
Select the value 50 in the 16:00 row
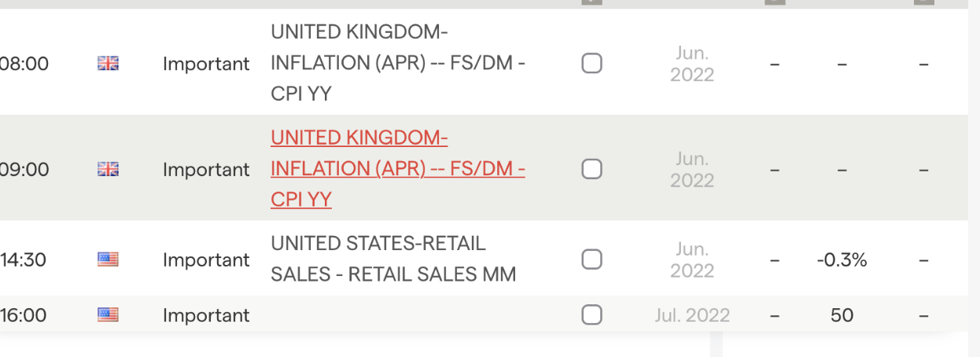842,315
